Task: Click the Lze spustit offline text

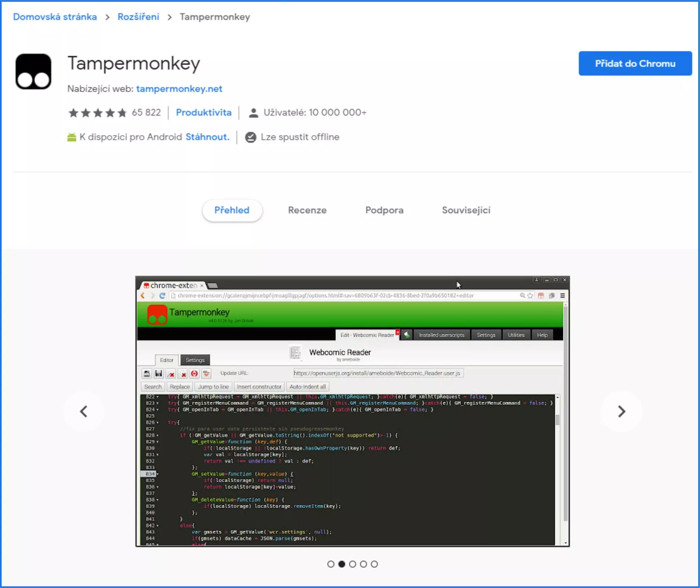Action: coord(300,137)
